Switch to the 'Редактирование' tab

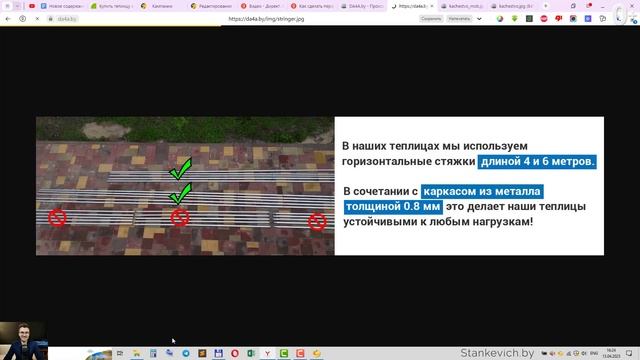coord(211,6)
